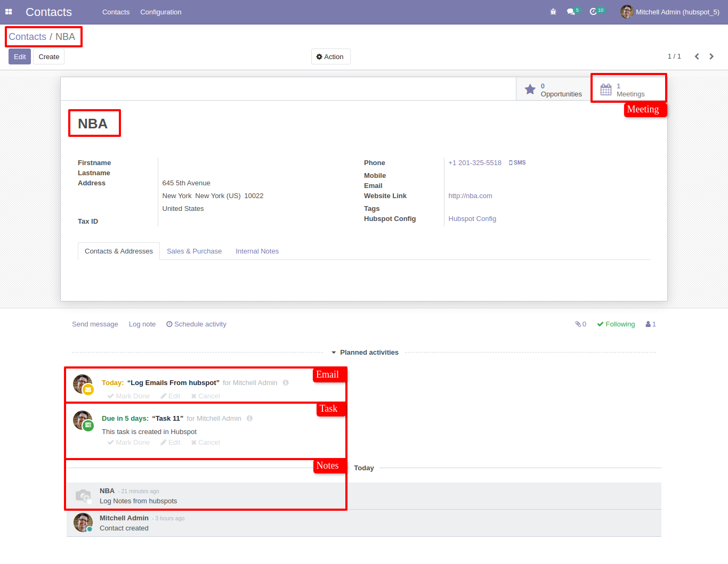
Task: Click the NBA record title
Action: coord(93,124)
